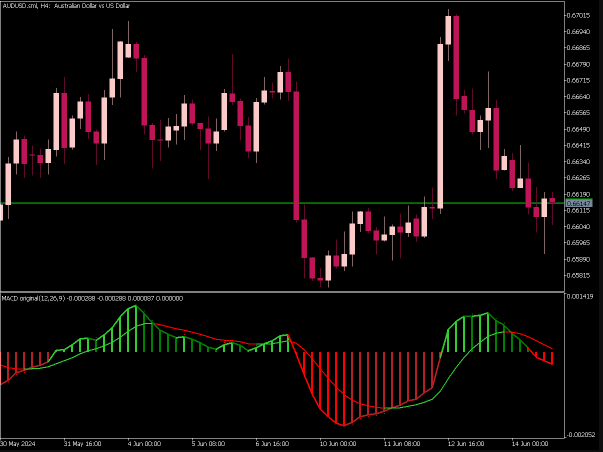Click the 0.66040 price axis label
The width and height of the screenshot is (603, 452).
click(x=579, y=227)
